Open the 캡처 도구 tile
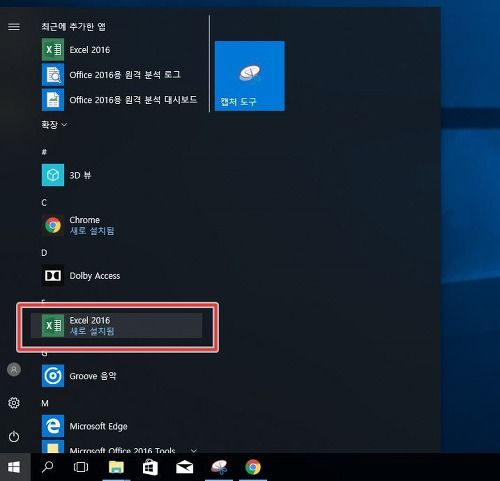This screenshot has height=481, width=500. click(250, 76)
